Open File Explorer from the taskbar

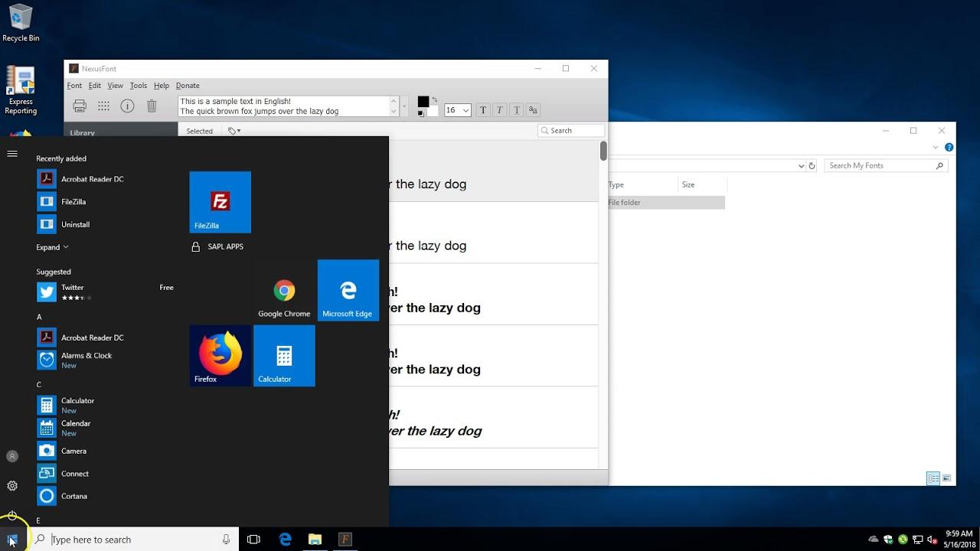[x=315, y=540]
